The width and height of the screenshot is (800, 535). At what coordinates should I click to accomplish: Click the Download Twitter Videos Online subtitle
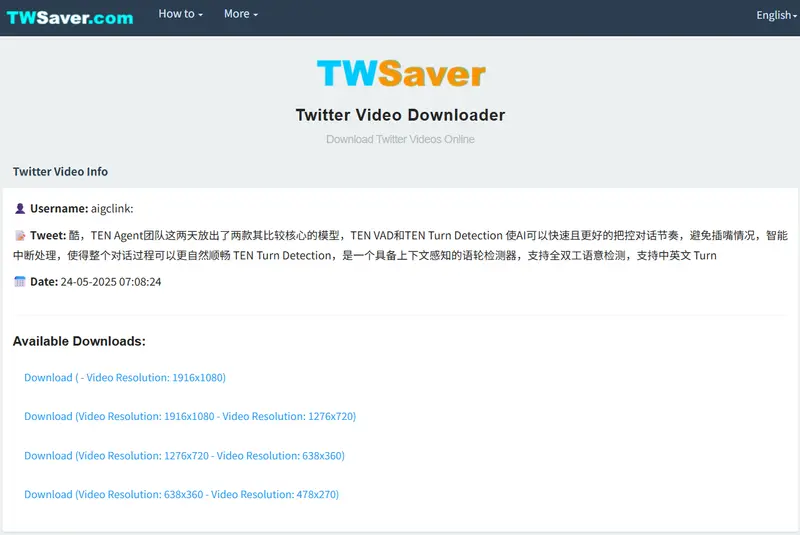[x=401, y=139]
